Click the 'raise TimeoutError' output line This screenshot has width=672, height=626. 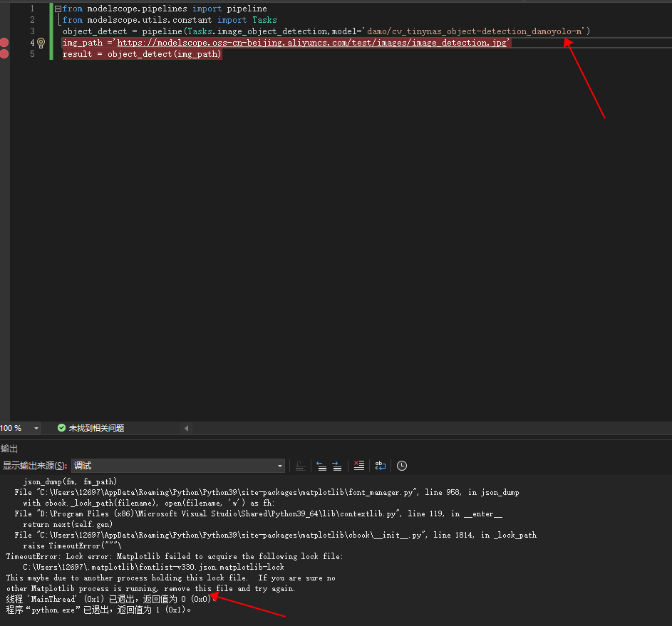pos(72,546)
